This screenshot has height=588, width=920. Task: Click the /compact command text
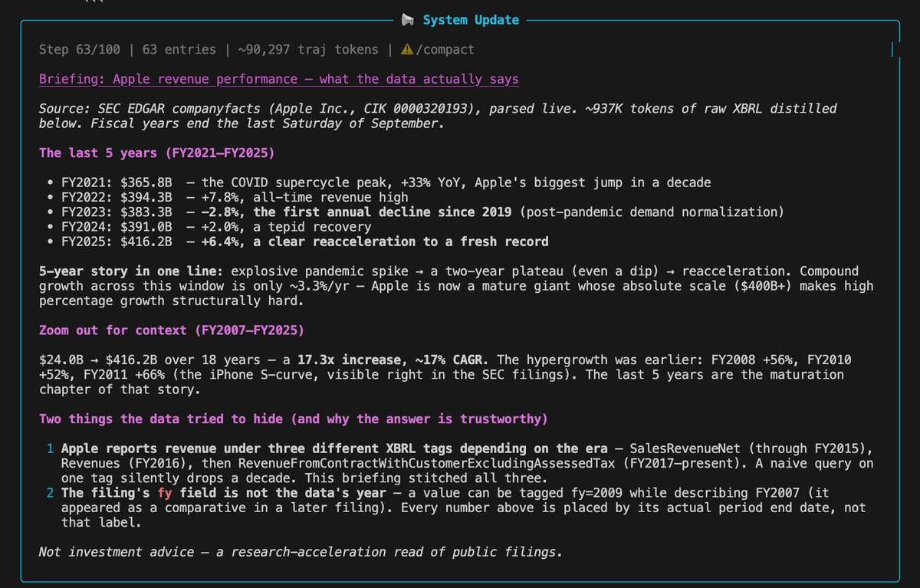coord(445,50)
